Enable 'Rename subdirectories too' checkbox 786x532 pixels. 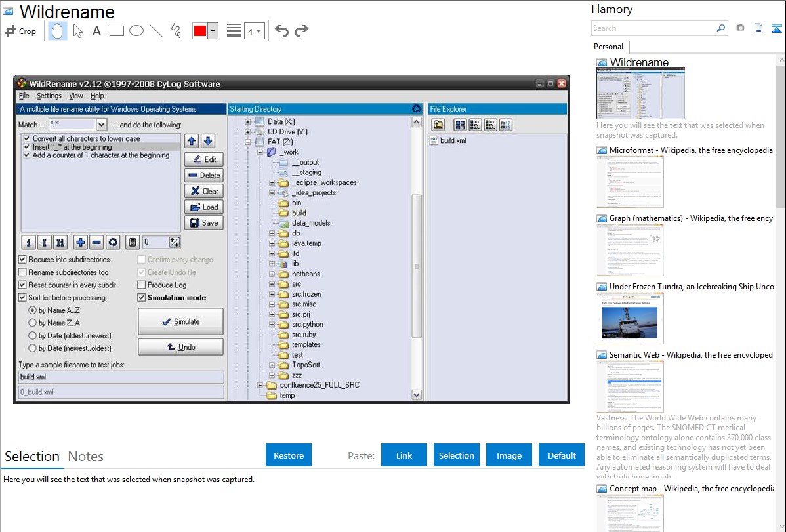[22, 272]
